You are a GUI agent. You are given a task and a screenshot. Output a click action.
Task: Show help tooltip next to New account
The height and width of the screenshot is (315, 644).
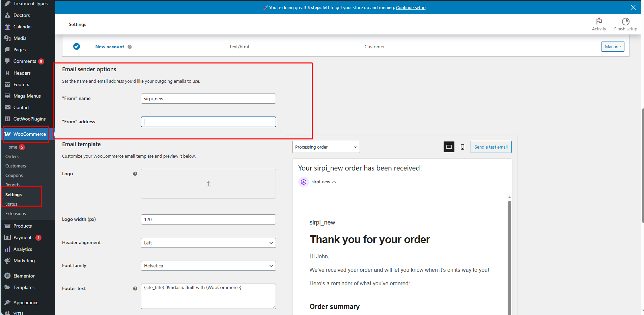tap(130, 47)
